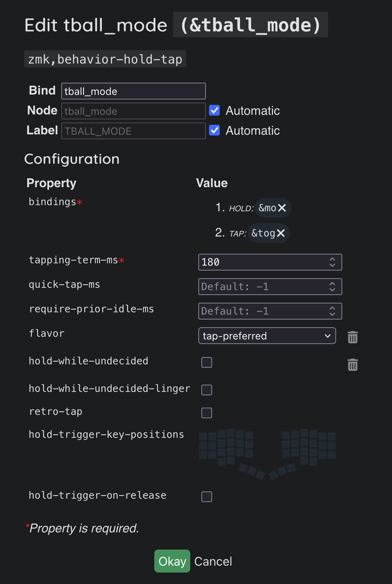Delete the flavor property value
The width and height of the screenshot is (392, 584).
click(353, 337)
